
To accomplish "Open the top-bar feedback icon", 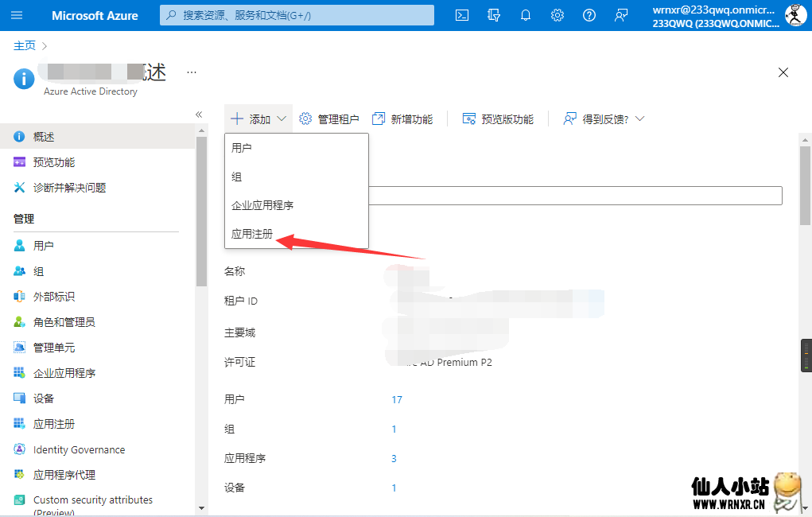I will tap(621, 16).
